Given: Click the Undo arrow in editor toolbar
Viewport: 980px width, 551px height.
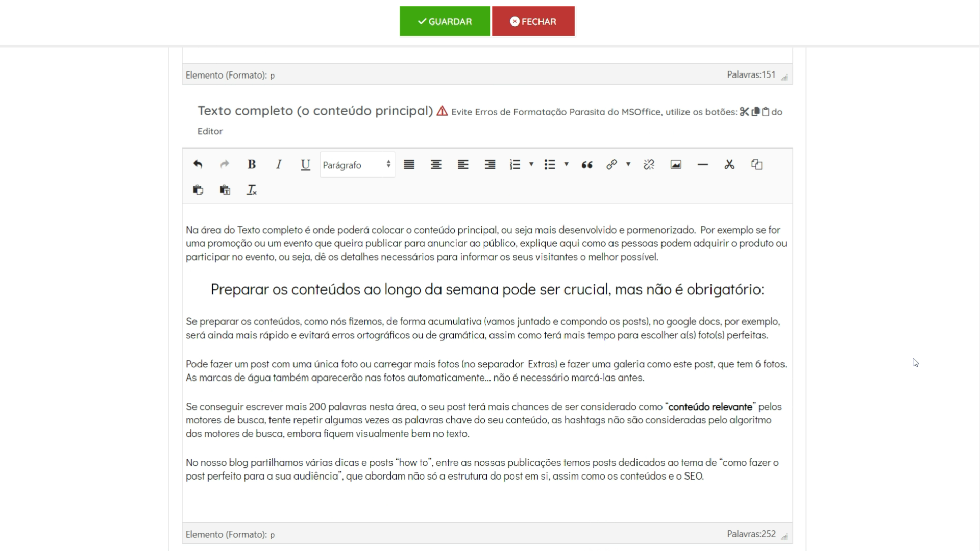Looking at the screenshot, I should pos(198,164).
